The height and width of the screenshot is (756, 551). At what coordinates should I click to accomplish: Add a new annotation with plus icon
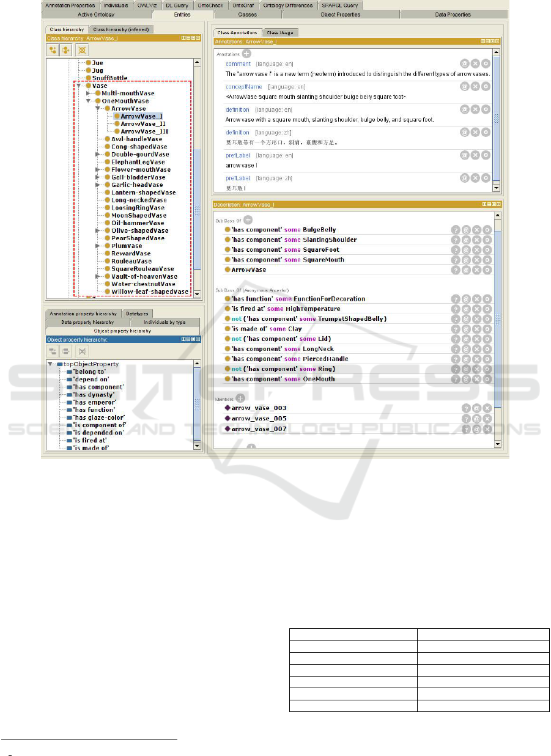[246, 54]
